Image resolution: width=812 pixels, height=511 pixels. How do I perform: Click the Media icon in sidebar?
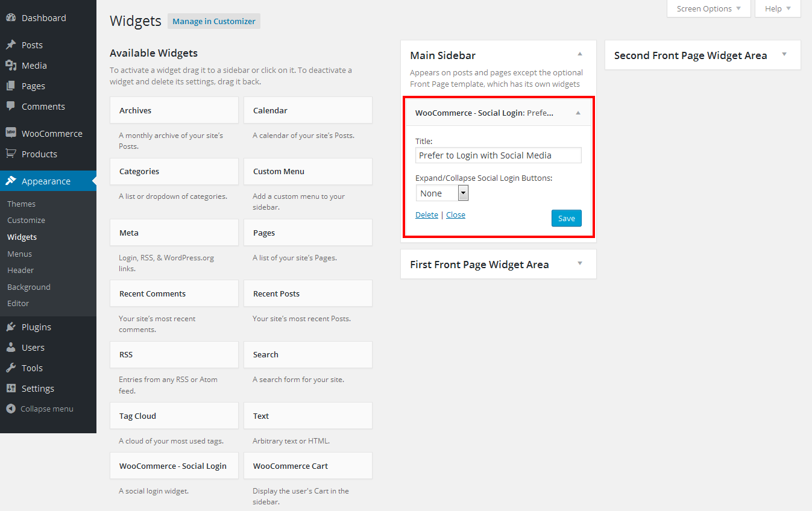click(11, 66)
